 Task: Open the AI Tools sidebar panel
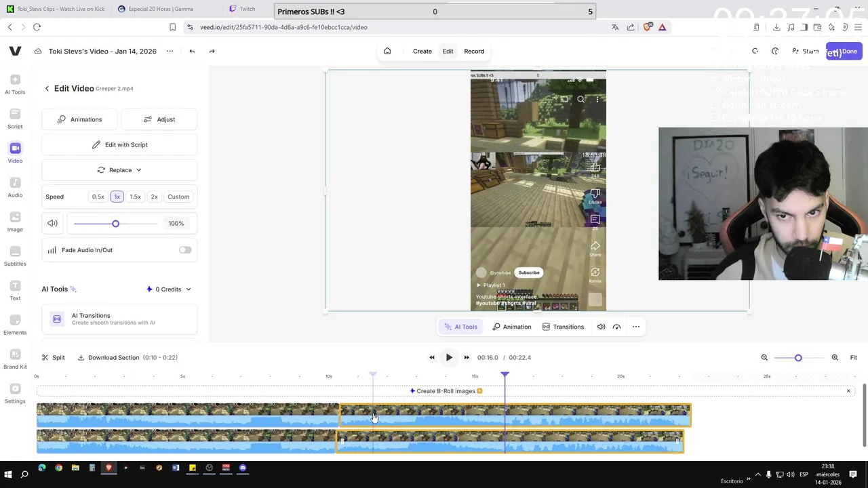(x=15, y=85)
